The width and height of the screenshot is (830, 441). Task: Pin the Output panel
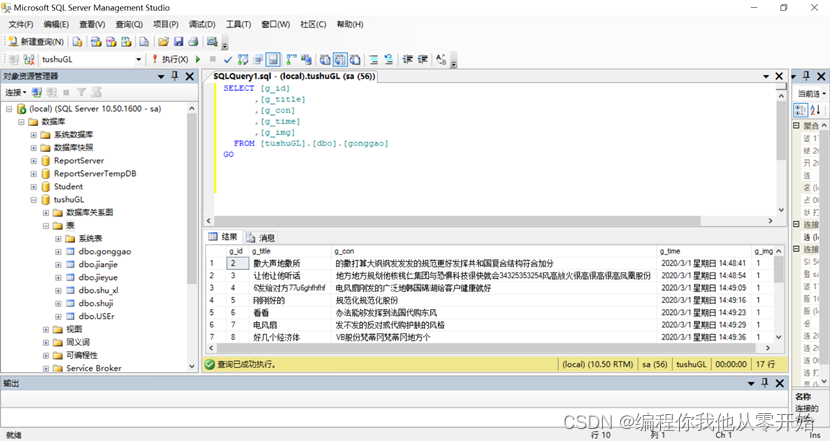coord(764,383)
